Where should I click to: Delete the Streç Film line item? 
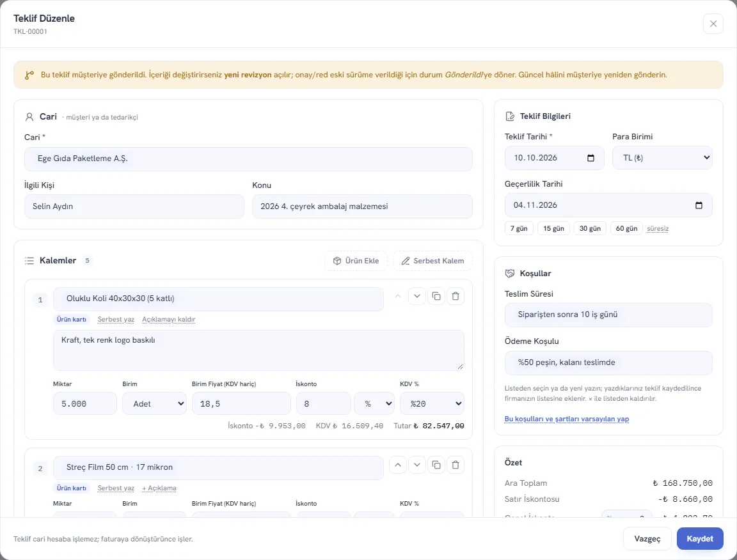tap(455, 465)
